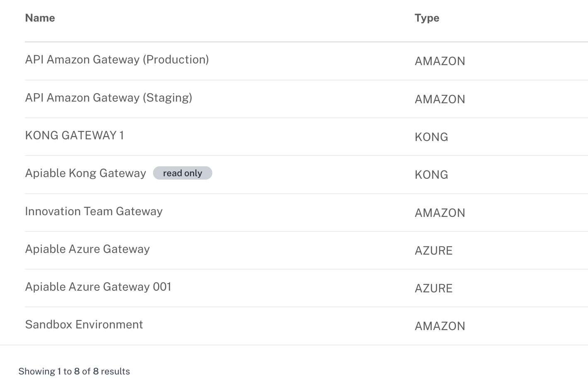Sort the table by Name column
Viewport: 588px width, 384px height.
coord(40,18)
